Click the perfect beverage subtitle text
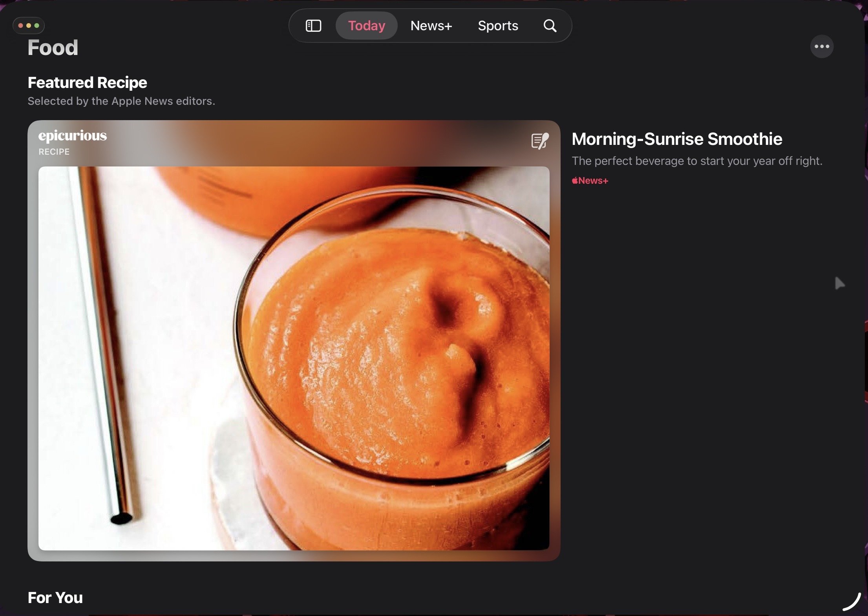This screenshot has height=616, width=868. [x=696, y=161]
